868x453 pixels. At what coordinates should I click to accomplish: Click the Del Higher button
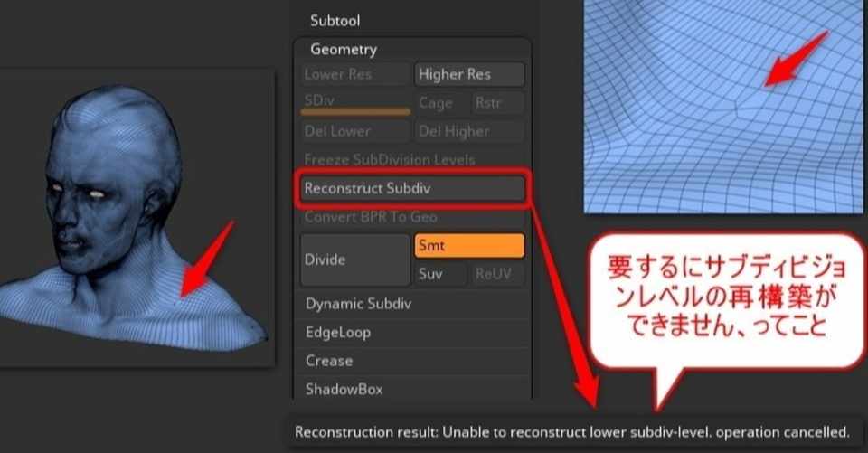click(x=469, y=131)
